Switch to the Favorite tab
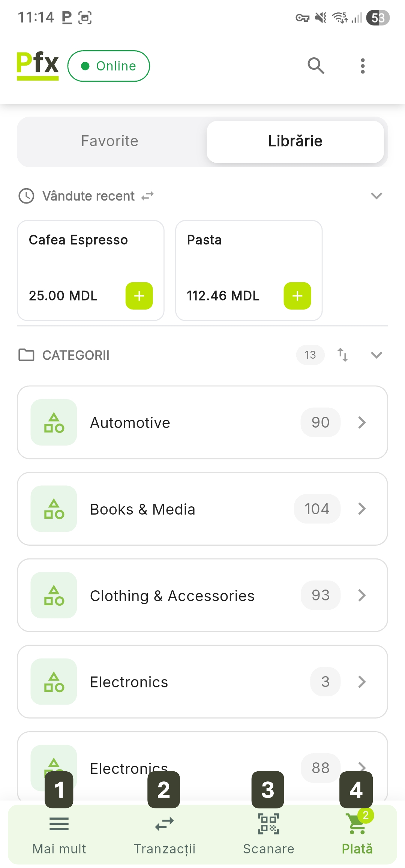Image resolution: width=405 pixels, height=868 pixels. pos(110,141)
